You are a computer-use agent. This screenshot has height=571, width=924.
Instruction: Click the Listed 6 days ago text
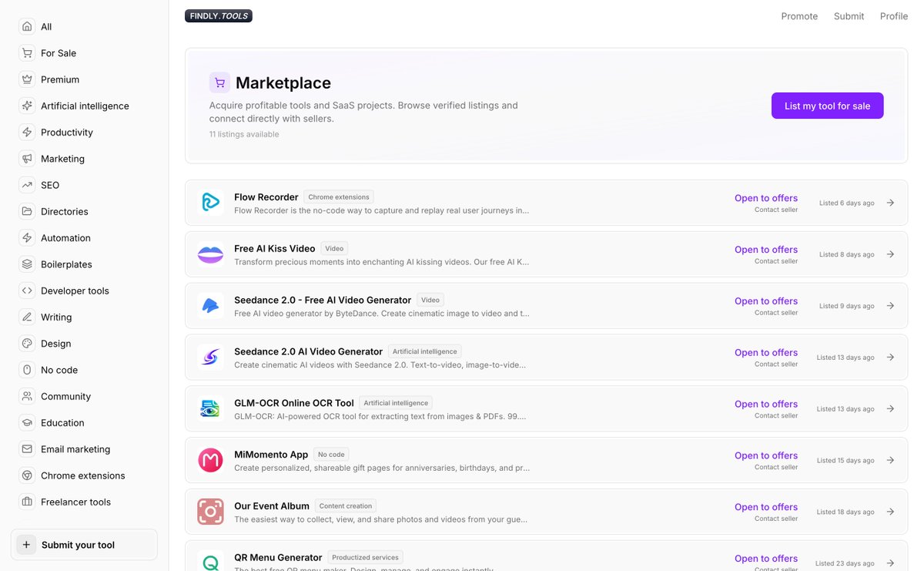point(846,203)
